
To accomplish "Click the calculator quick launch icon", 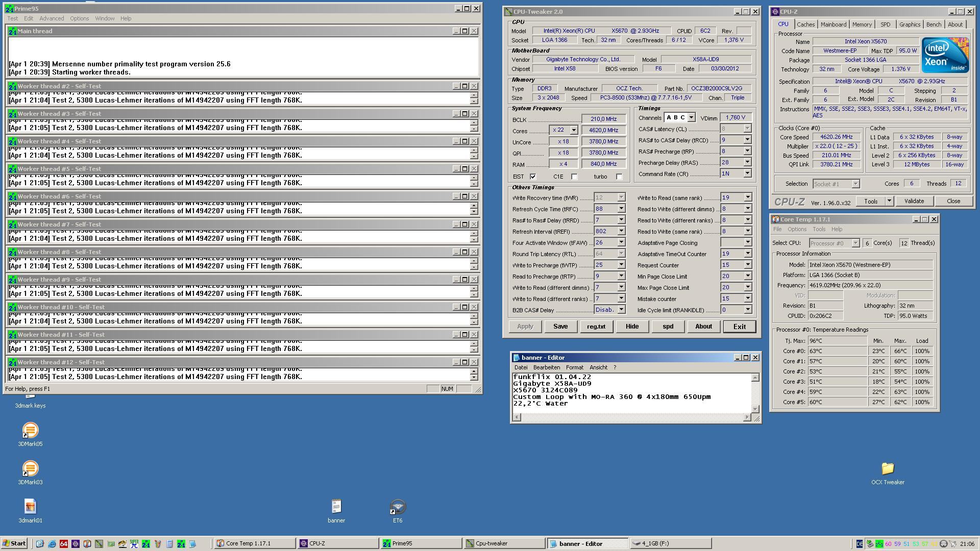I will click(x=169, y=544).
